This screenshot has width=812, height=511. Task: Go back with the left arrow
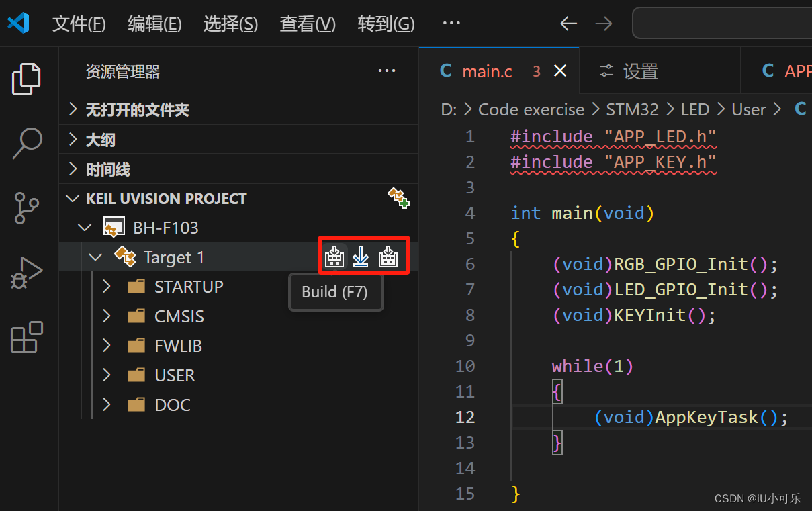tap(568, 24)
